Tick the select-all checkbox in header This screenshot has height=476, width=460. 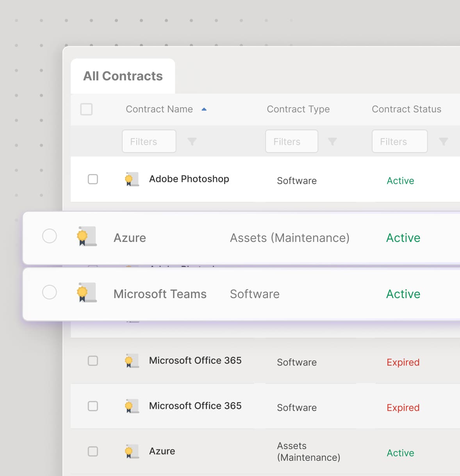(86, 109)
